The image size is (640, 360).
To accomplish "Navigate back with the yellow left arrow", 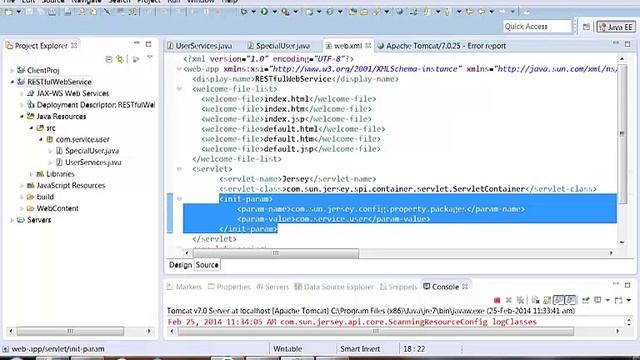I will (x=482, y=12).
